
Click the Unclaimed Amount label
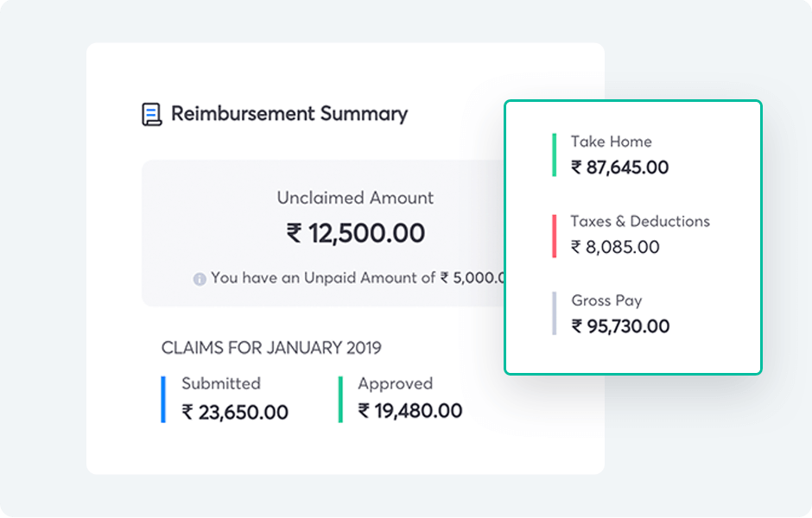click(x=355, y=198)
